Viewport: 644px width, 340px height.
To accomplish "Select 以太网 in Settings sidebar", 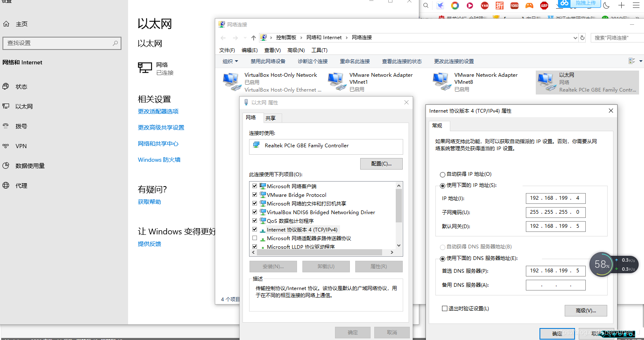I will 24,106.
